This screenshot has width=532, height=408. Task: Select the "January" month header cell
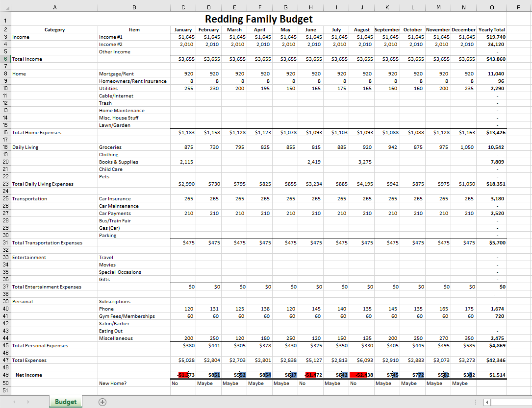click(x=183, y=30)
